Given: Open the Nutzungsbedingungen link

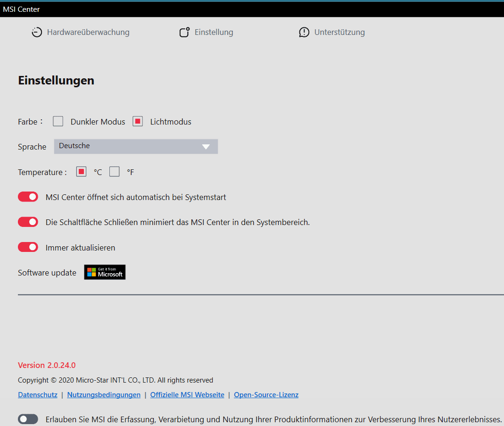Looking at the screenshot, I should coord(104,395).
